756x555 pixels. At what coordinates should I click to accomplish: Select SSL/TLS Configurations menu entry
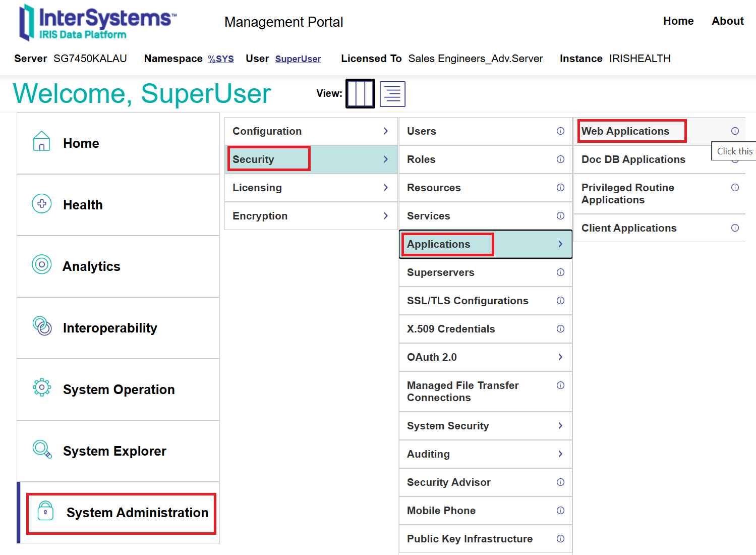tap(468, 301)
